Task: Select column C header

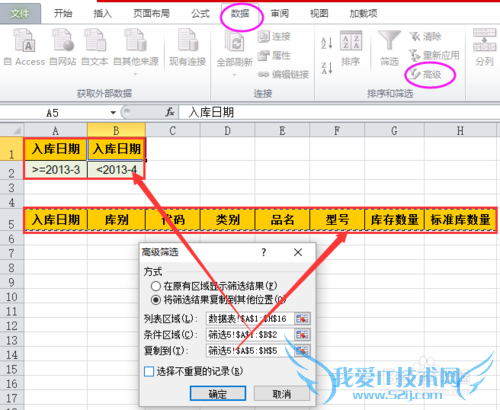Action: (173, 130)
